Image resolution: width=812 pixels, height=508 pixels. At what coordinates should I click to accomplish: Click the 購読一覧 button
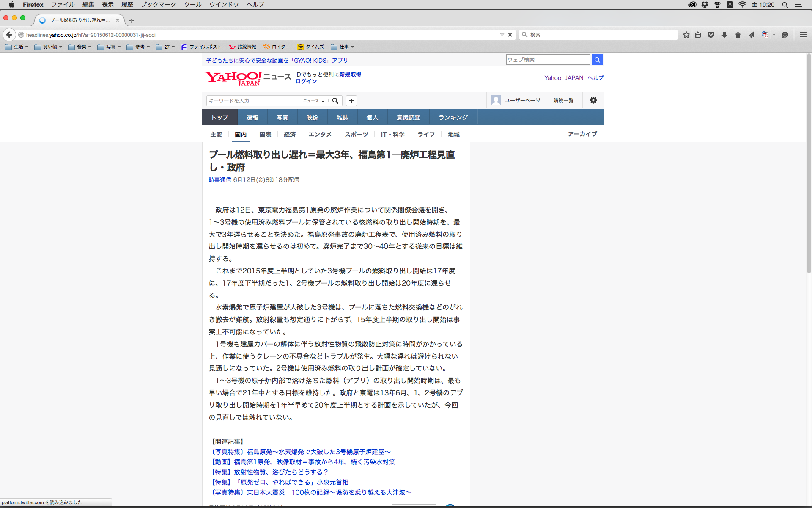tap(563, 100)
